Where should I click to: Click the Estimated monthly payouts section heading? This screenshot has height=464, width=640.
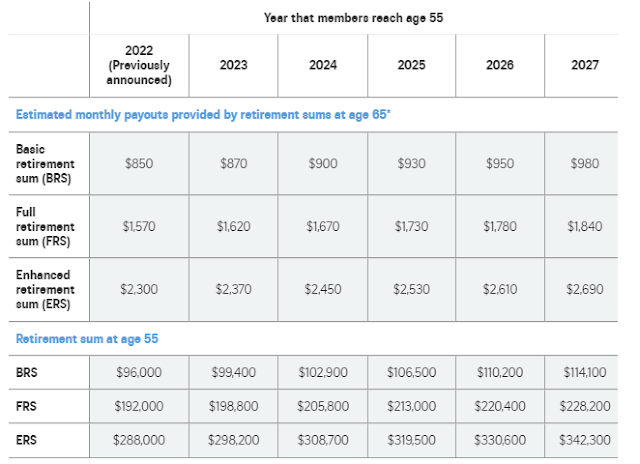pyautogui.click(x=203, y=115)
